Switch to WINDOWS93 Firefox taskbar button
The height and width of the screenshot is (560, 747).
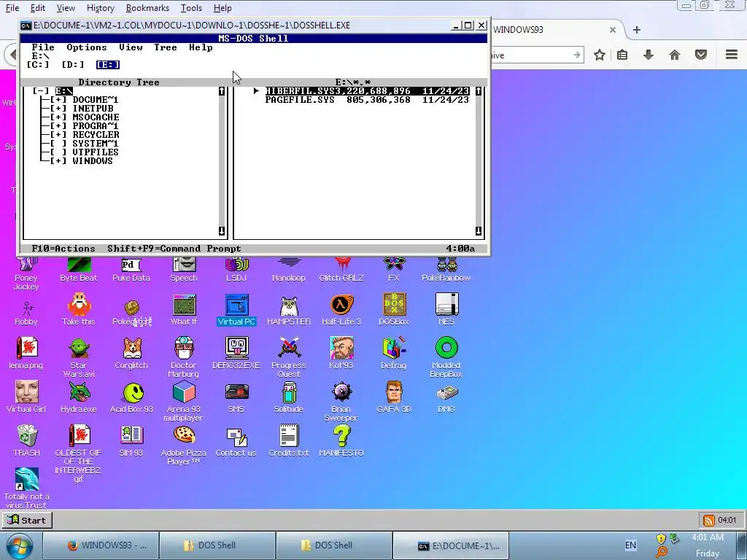click(101, 545)
